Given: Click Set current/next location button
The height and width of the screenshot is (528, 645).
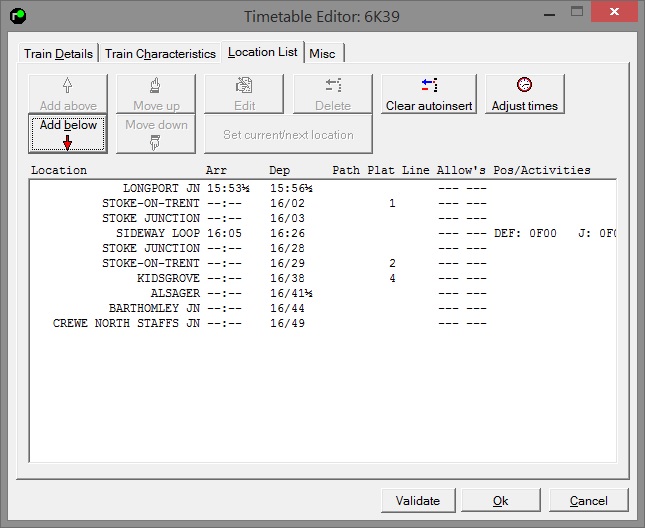Looking at the screenshot, I should (288, 134).
